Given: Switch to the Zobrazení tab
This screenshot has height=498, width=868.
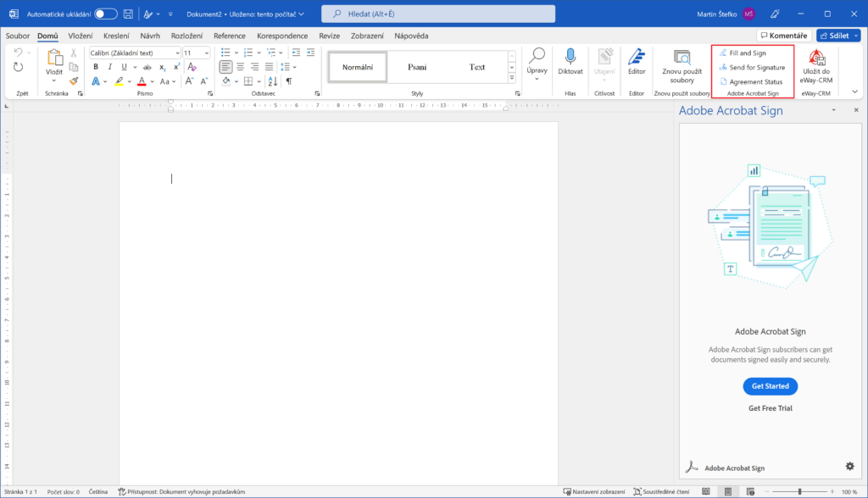Looking at the screenshot, I should click(x=367, y=36).
